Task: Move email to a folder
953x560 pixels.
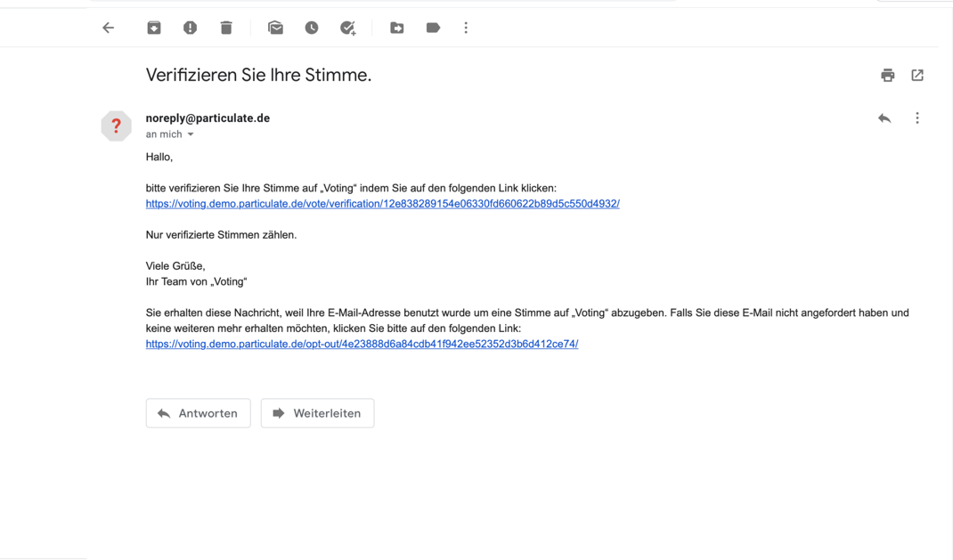Action: 397,28
